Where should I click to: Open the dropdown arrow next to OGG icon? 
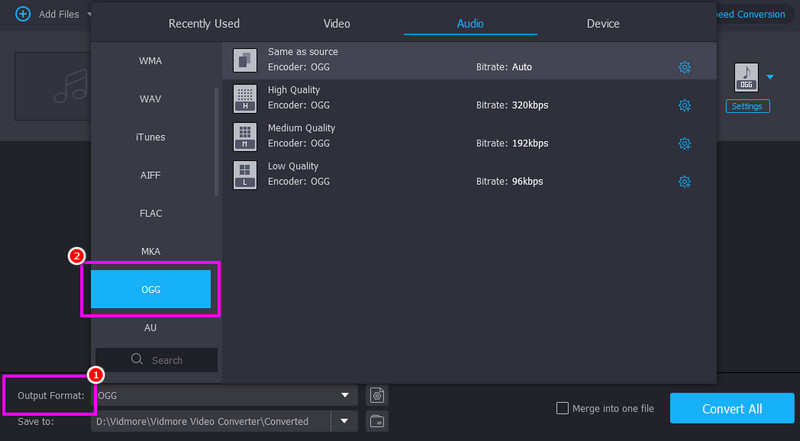pyautogui.click(x=770, y=77)
